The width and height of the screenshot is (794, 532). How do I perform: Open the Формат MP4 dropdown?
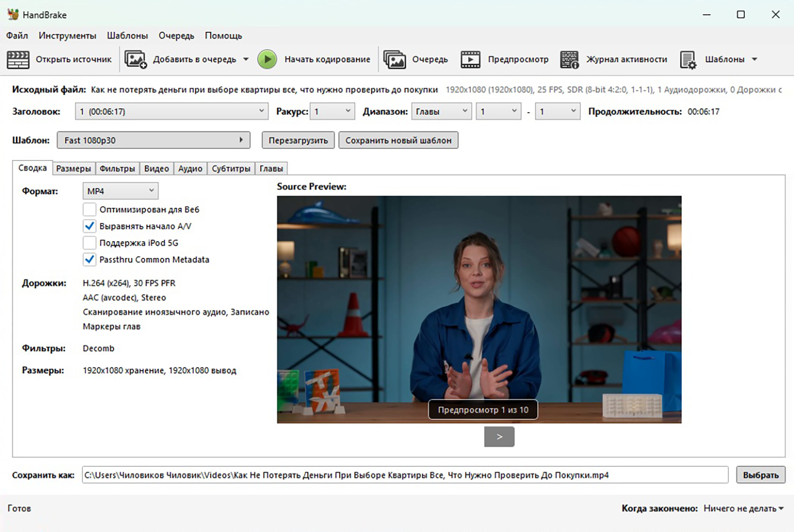120,191
